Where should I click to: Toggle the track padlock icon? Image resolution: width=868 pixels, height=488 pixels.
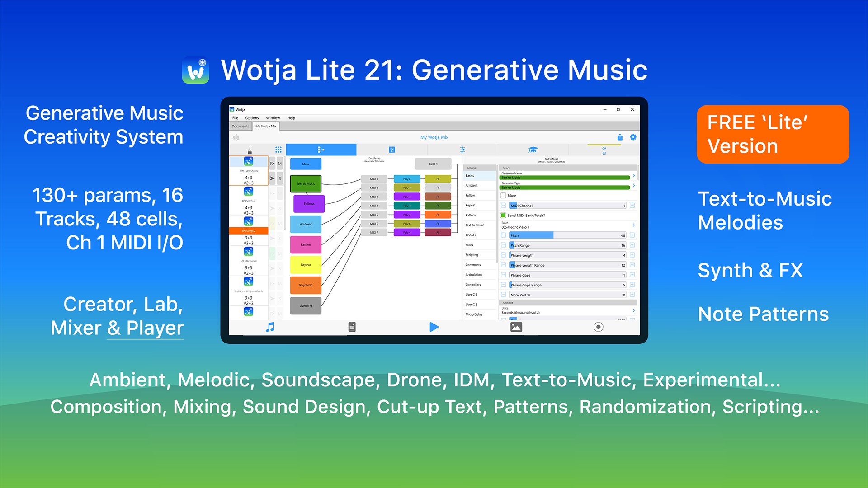[250, 152]
